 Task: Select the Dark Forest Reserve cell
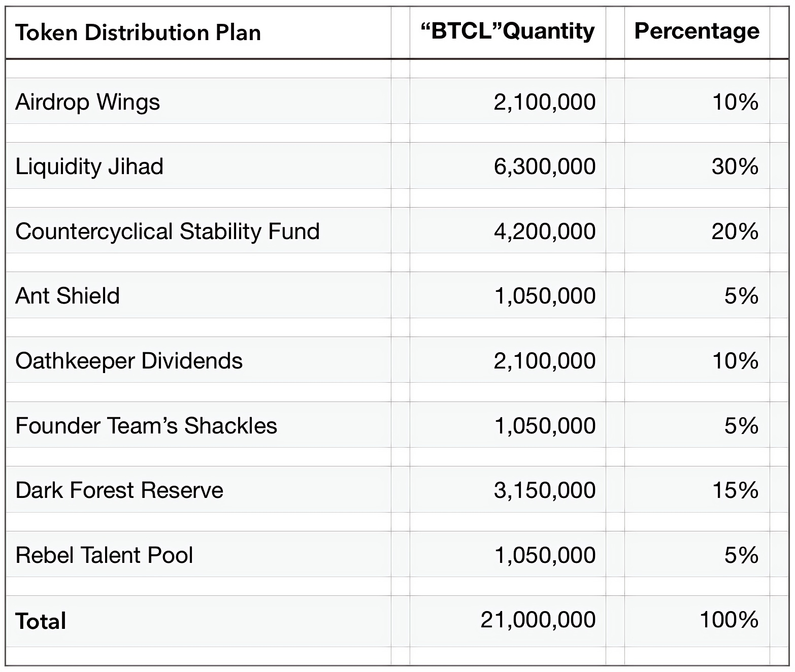coord(119,490)
